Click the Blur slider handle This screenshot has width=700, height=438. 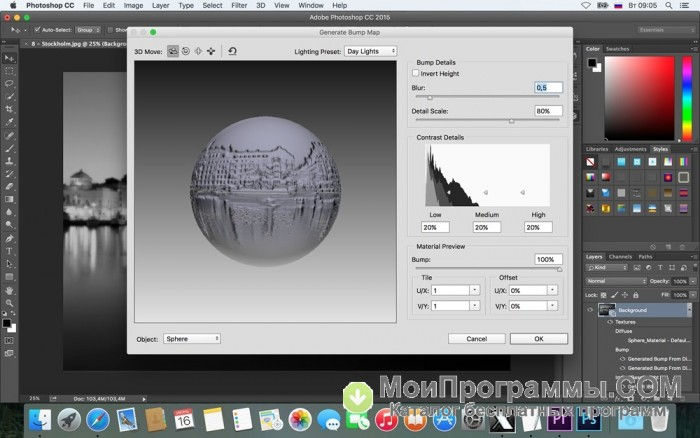click(x=430, y=97)
